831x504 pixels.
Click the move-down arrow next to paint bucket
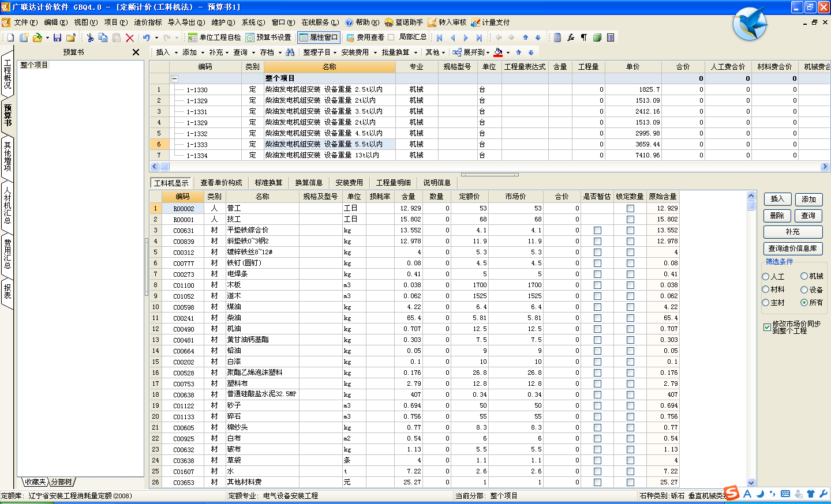(x=531, y=52)
